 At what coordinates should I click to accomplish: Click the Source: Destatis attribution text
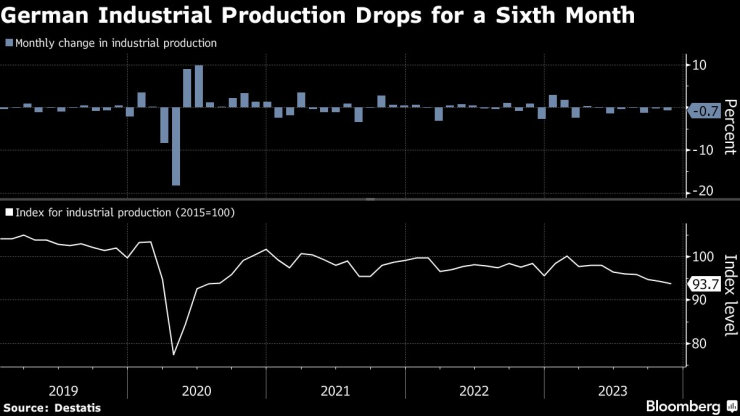click(47, 407)
